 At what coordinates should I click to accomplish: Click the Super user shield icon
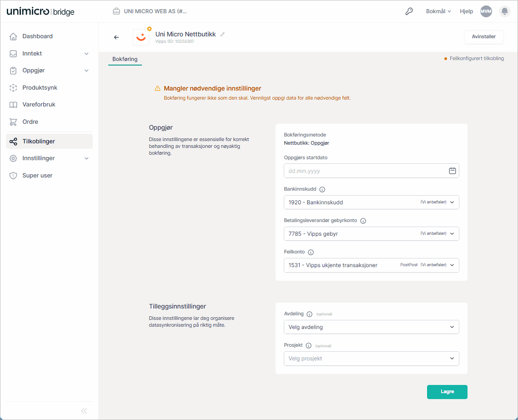[x=13, y=176]
